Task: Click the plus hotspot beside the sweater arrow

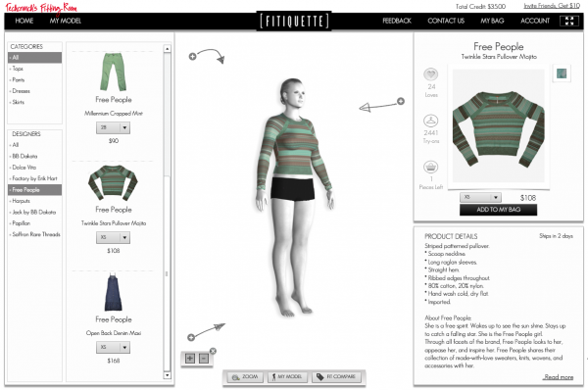Action: (x=401, y=101)
